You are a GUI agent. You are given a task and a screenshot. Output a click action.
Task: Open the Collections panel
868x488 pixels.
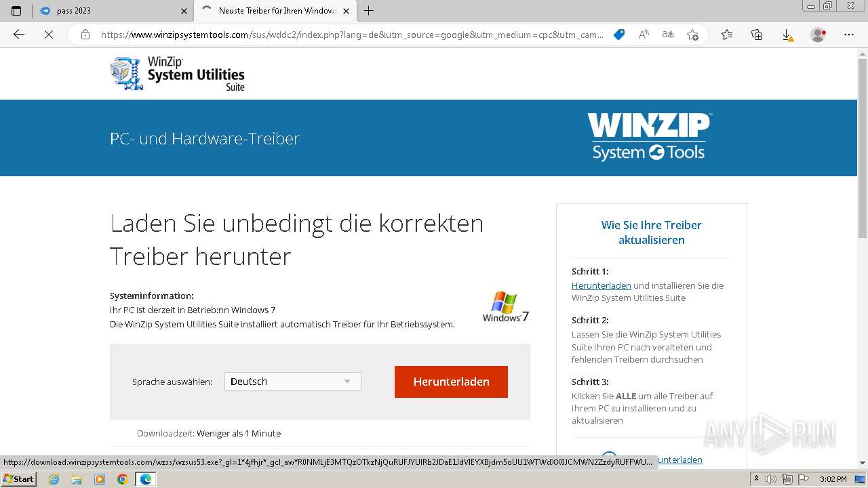pyautogui.click(x=757, y=35)
